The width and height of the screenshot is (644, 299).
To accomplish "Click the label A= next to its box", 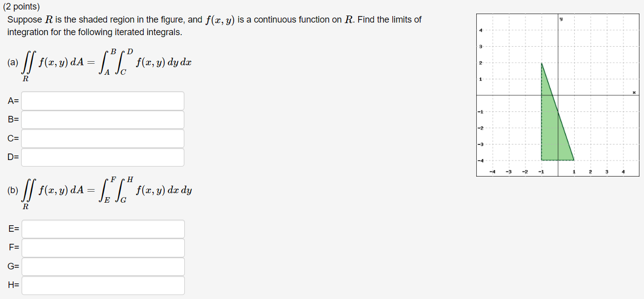I will (12, 100).
